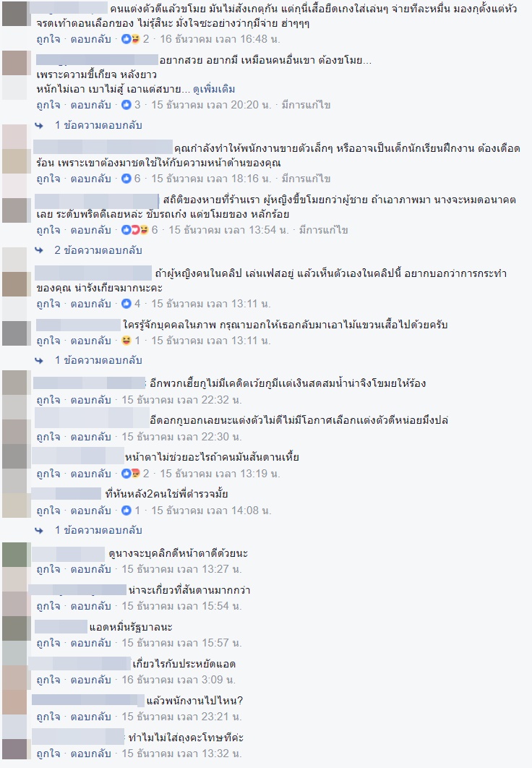Expand '1 ข้อความตอบกลับ' under the 14:08 comment
532x768 pixels.
pos(98,531)
